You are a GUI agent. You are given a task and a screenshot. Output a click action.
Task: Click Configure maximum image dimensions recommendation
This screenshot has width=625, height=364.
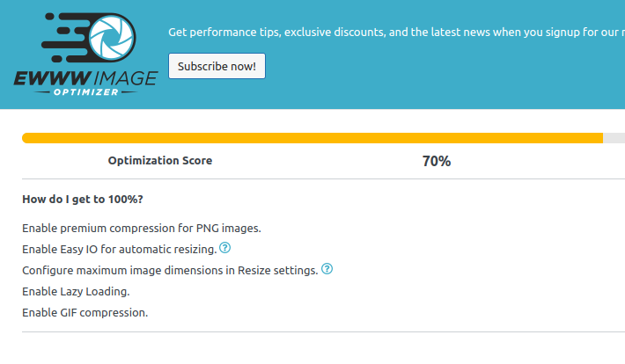(170, 271)
